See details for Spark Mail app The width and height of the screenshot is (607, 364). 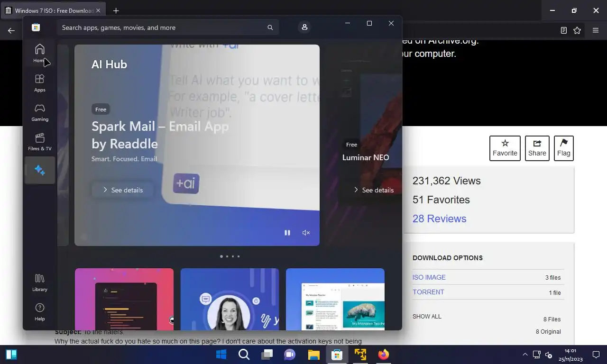pos(123,190)
